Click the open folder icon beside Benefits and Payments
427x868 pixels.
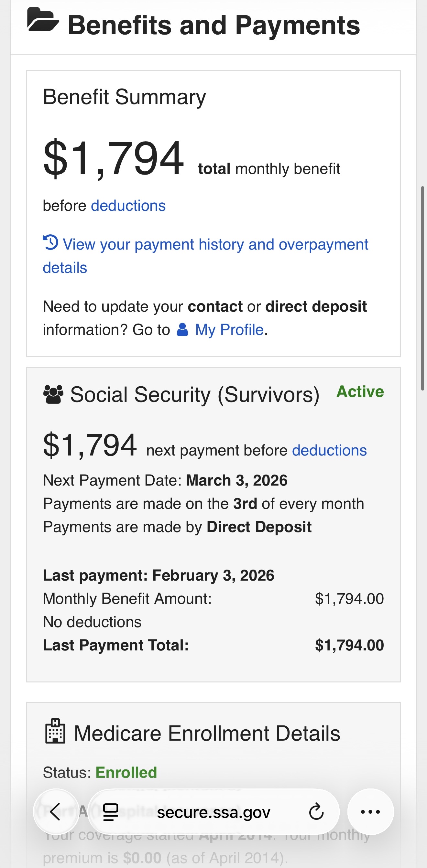point(43,21)
